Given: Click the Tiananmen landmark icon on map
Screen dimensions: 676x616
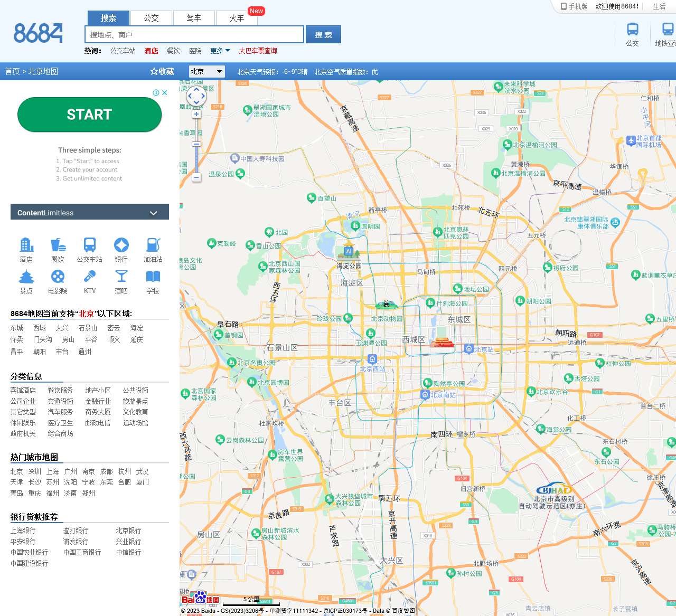Looking at the screenshot, I should (x=442, y=342).
